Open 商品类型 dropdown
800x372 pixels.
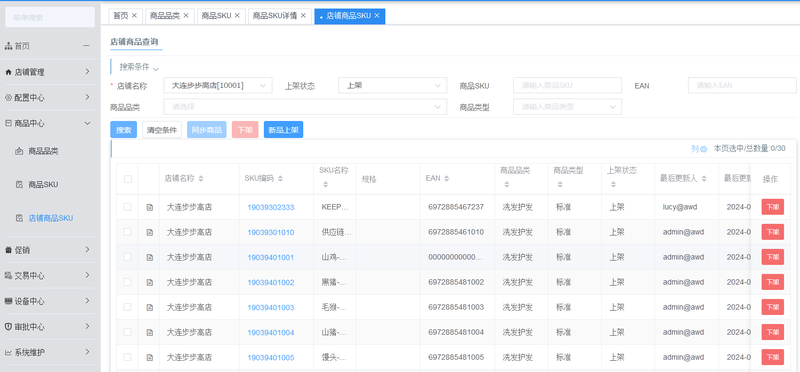(x=567, y=107)
